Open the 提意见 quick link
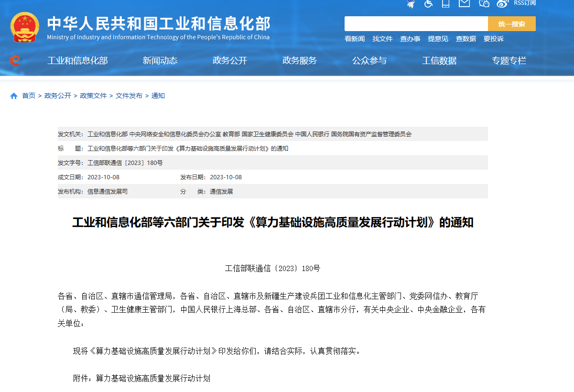 click(x=438, y=39)
